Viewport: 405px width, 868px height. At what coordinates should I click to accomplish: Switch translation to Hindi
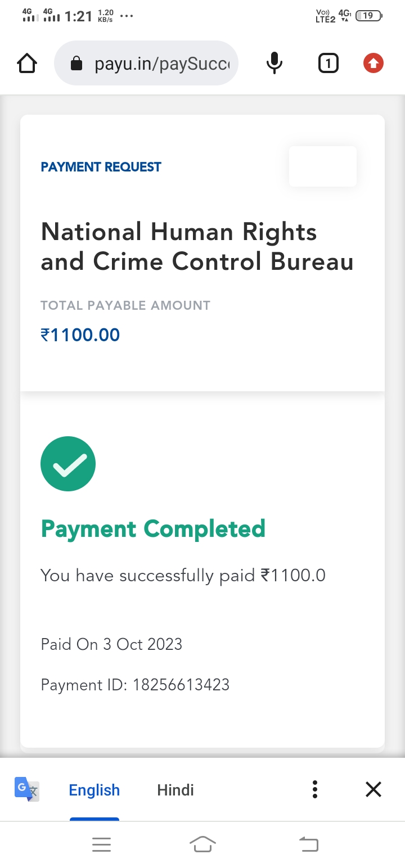[x=175, y=790]
